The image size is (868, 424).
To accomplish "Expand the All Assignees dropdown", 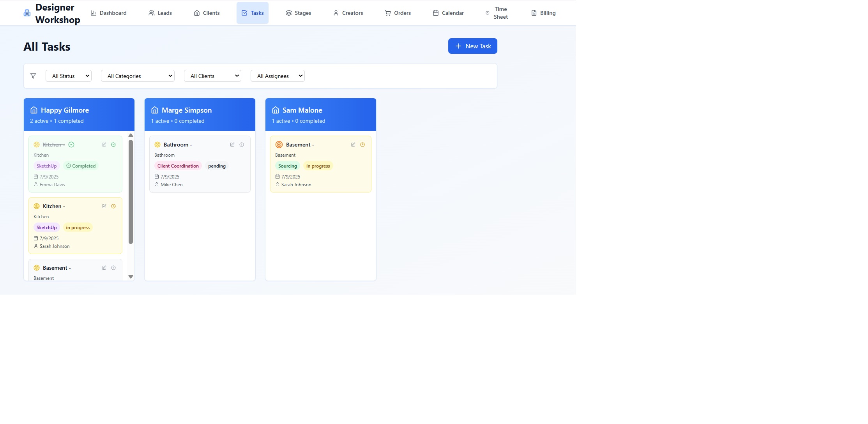I will click(x=278, y=76).
